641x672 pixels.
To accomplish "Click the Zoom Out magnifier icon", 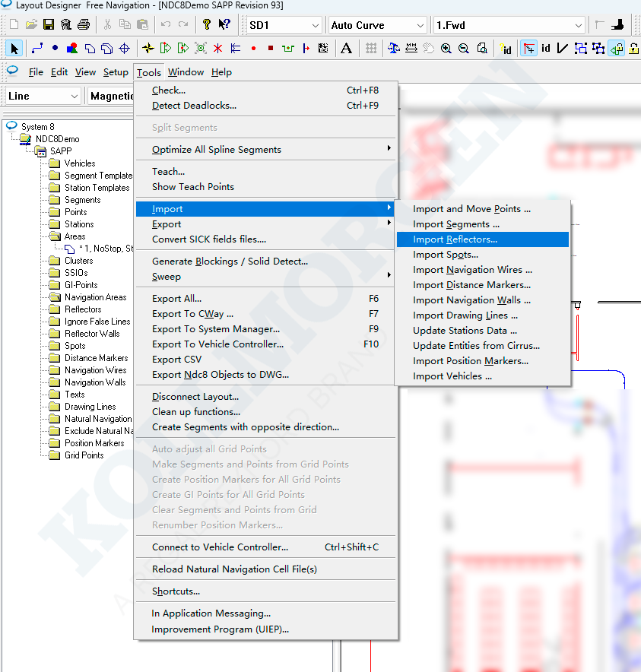I will pyautogui.click(x=464, y=49).
